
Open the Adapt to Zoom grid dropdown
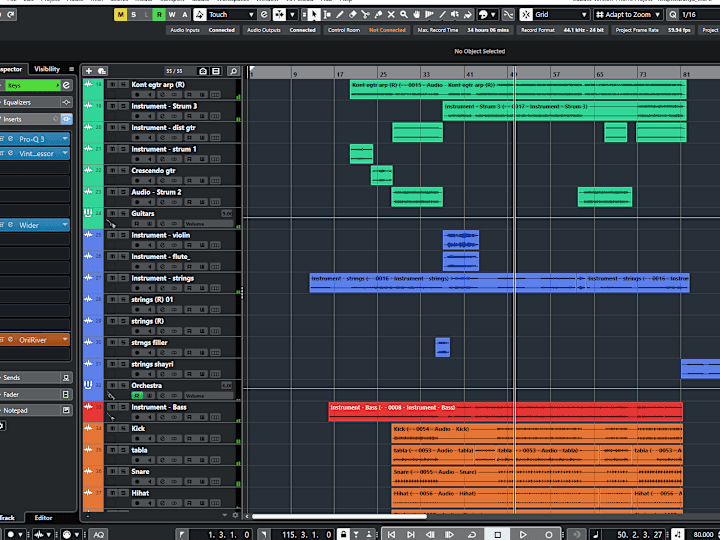tap(628, 15)
